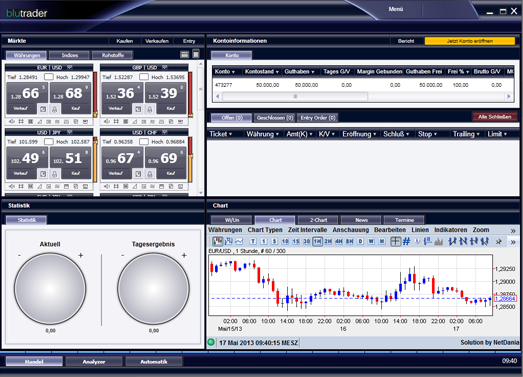Viewport: 523px width, 377px height.
Task: Click the EUR/USD lock icon
Action: [x=55, y=109]
